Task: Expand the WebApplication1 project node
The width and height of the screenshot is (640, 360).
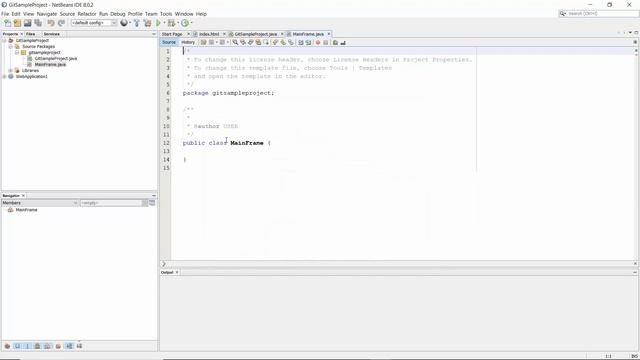Action: coord(4,76)
